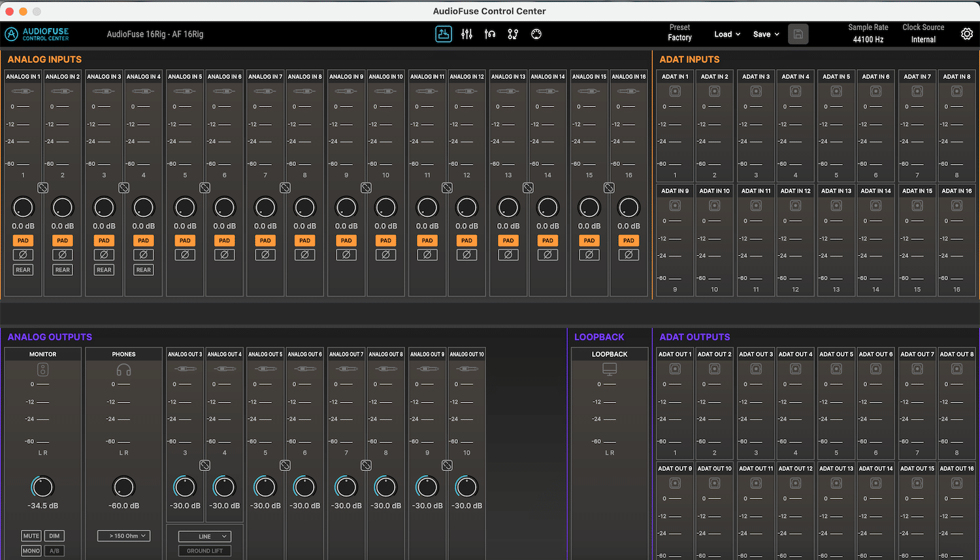This screenshot has height=560, width=980.
Task: Open settings with the gear icon
Action: click(967, 34)
